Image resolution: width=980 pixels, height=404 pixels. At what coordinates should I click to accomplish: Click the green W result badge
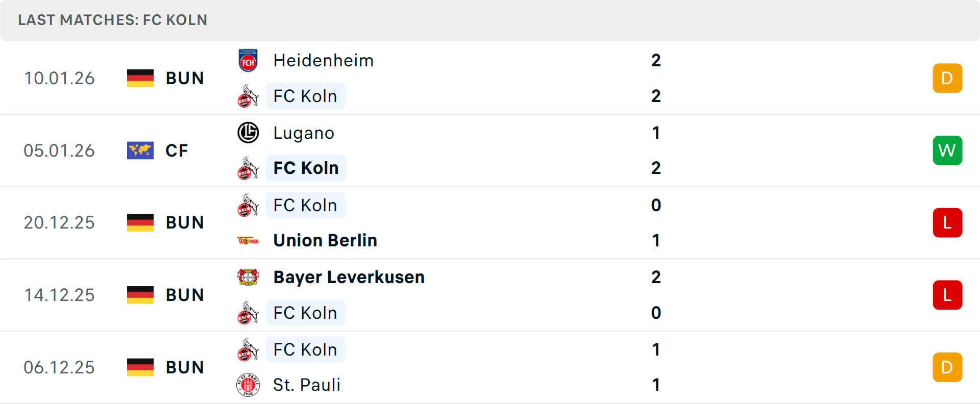(x=947, y=150)
